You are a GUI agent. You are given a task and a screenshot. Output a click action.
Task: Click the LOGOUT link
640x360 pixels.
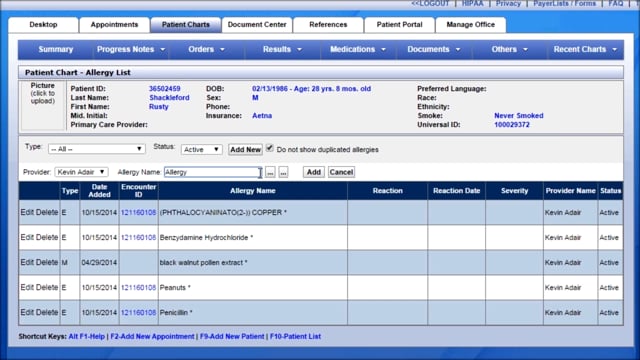coord(430,3)
